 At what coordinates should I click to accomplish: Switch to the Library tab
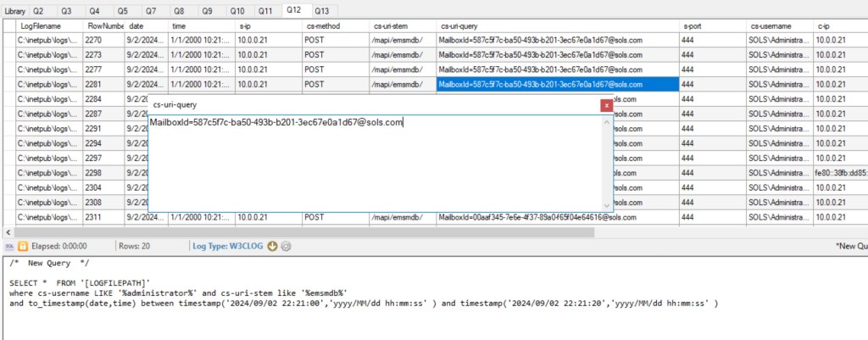point(14,11)
